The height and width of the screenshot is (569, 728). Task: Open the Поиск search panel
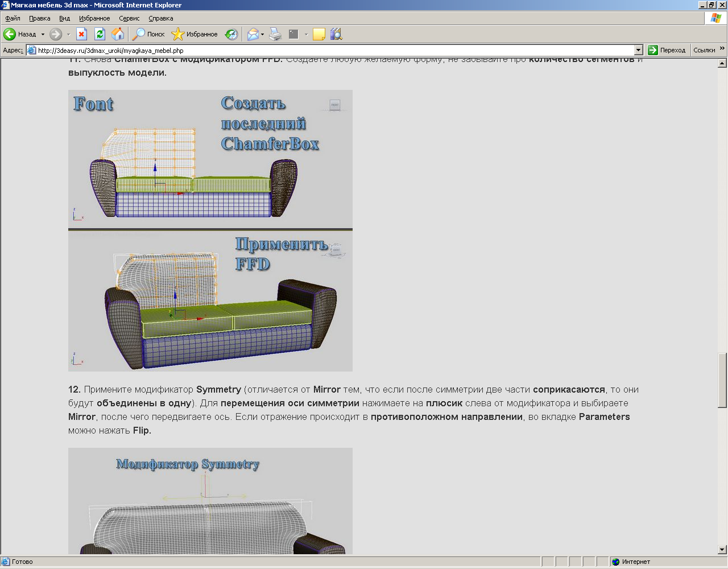click(148, 34)
